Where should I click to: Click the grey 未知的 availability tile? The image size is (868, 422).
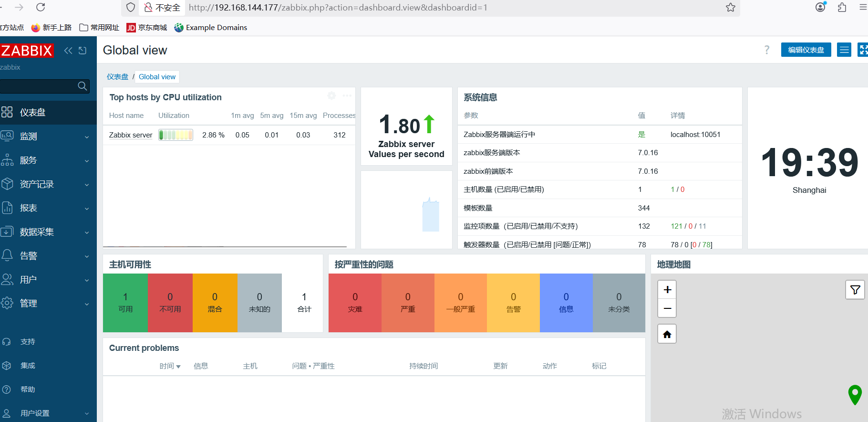[x=259, y=303]
